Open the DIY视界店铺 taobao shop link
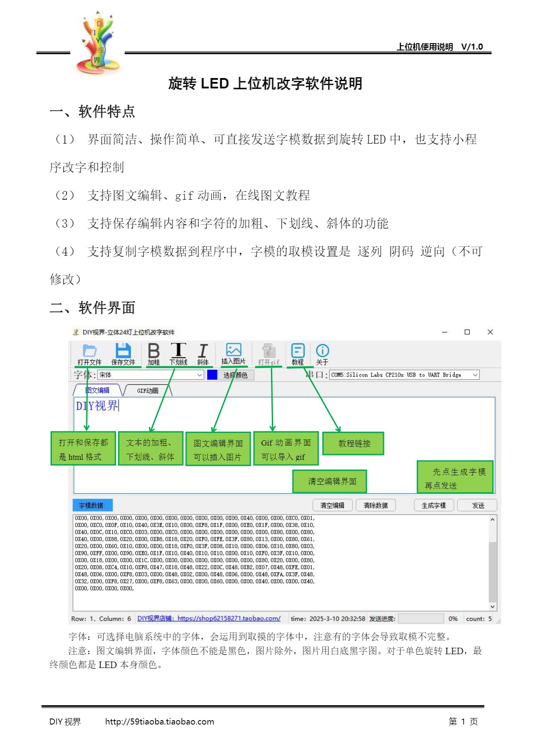Viewport: 535px width, 756px height. 209,618
